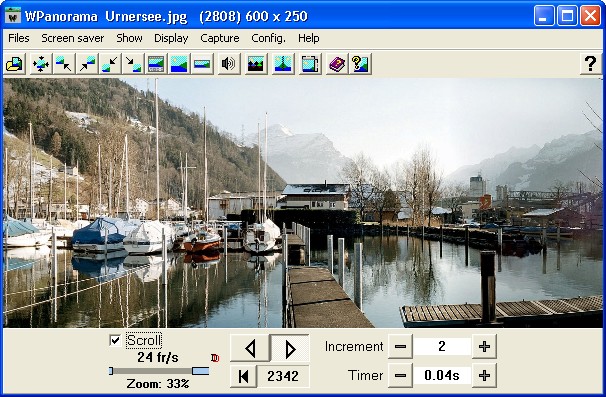The width and height of the screenshot is (606, 397).
Task: Open the purple help book icon
Action: (337, 64)
